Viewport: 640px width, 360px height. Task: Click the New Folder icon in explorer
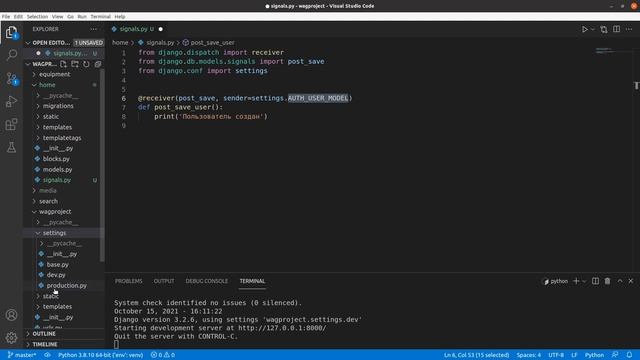(x=75, y=64)
